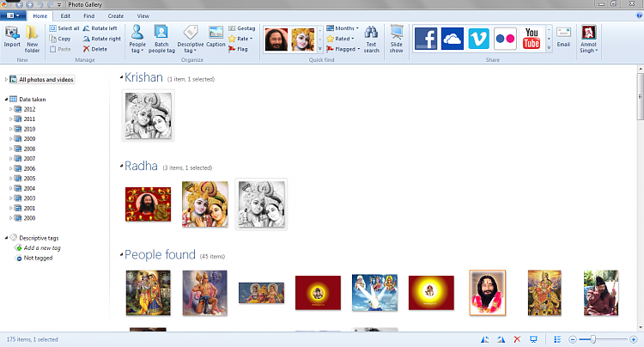
Task: Rotate left from the status bar
Action: [485, 339]
